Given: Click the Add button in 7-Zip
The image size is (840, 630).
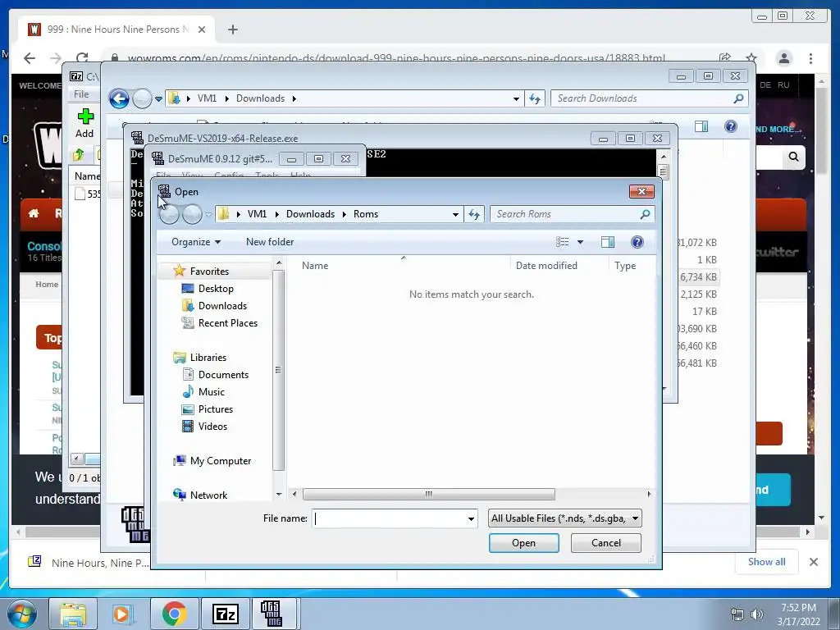Looking at the screenshot, I should point(84,123).
